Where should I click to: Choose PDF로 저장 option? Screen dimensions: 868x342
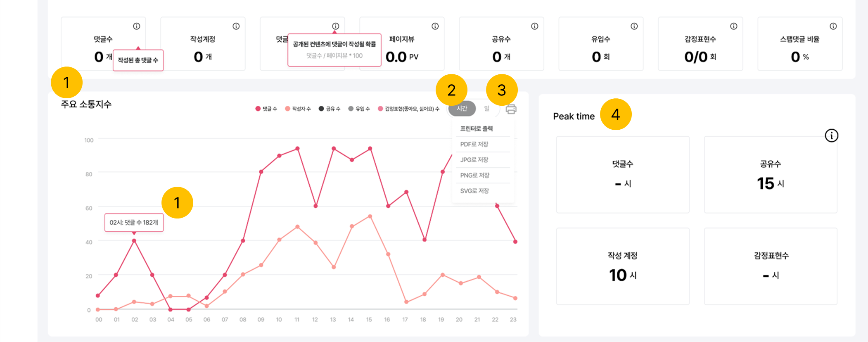(x=474, y=144)
